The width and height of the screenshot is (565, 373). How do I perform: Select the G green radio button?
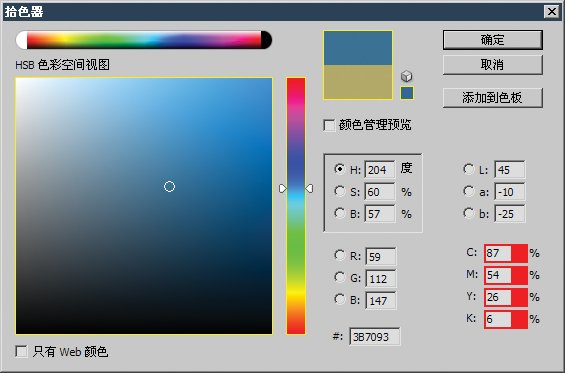[339, 277]
